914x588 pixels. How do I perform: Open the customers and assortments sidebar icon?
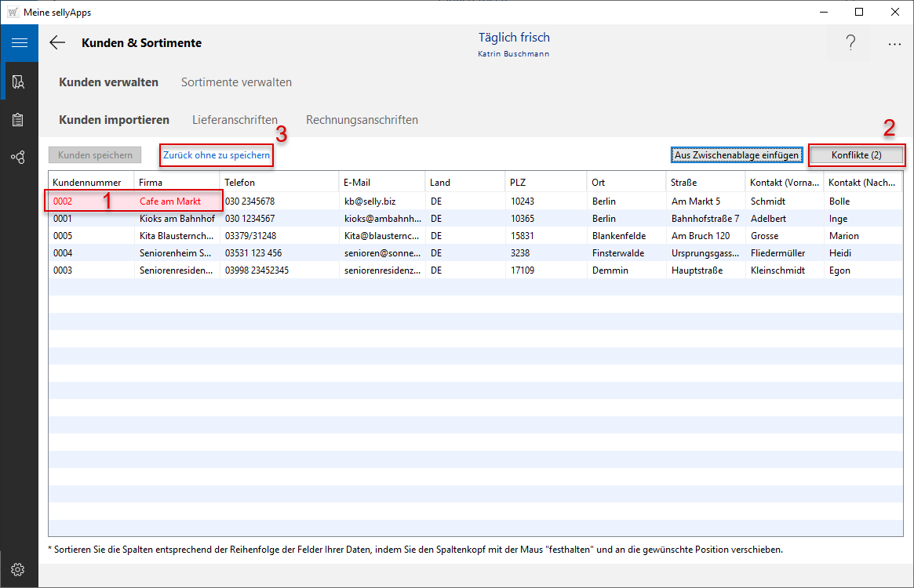[19, 82]
